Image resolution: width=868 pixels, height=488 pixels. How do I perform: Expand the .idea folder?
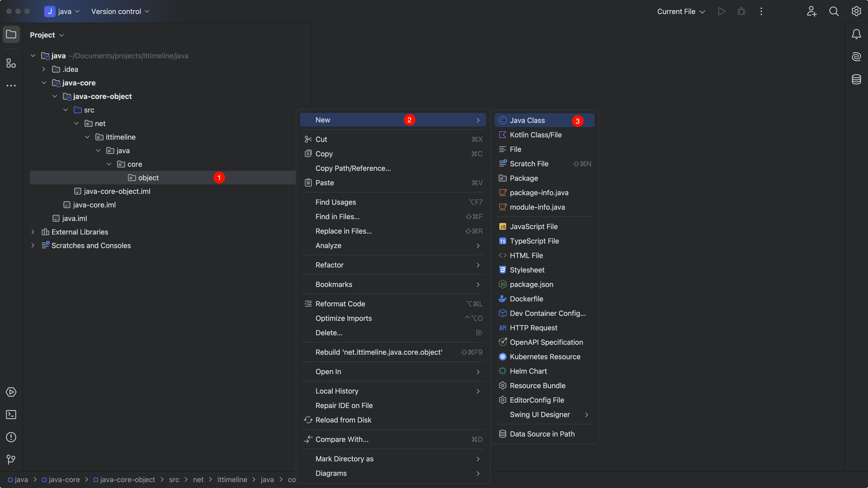[44, 69]
